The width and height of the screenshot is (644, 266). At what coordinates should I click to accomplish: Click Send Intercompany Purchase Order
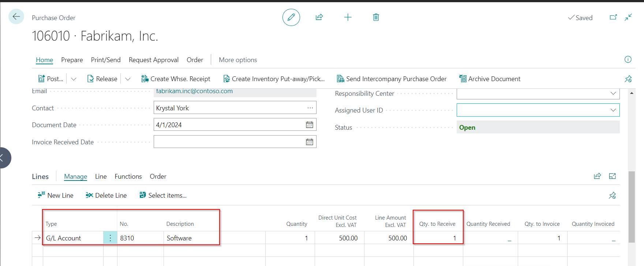[x=392, y=79]
